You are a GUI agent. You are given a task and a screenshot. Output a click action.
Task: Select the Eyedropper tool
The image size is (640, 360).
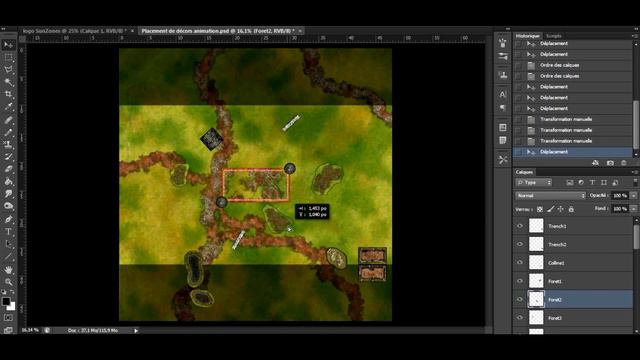[8, 107]
